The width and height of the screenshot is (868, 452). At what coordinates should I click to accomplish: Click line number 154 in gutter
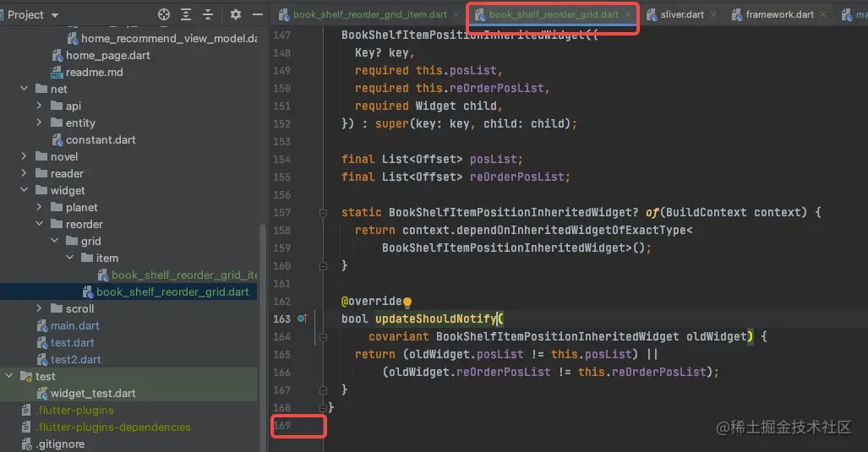pos(281,160)
